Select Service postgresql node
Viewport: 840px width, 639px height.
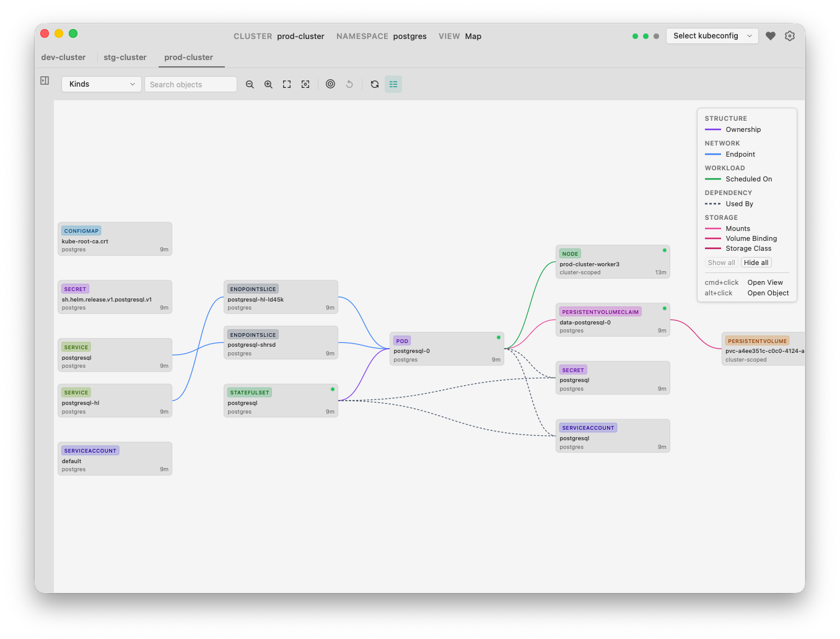pyautogui.click(x=115, y=355)
